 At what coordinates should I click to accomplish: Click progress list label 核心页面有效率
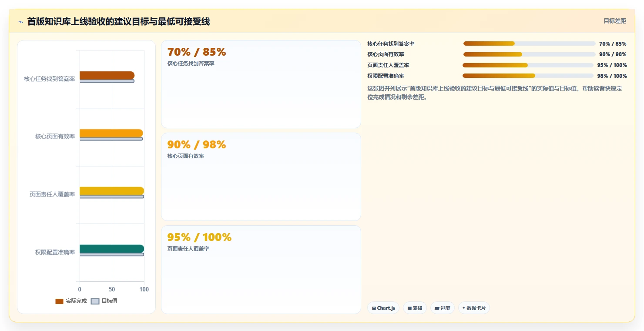(x=386, y=54)
